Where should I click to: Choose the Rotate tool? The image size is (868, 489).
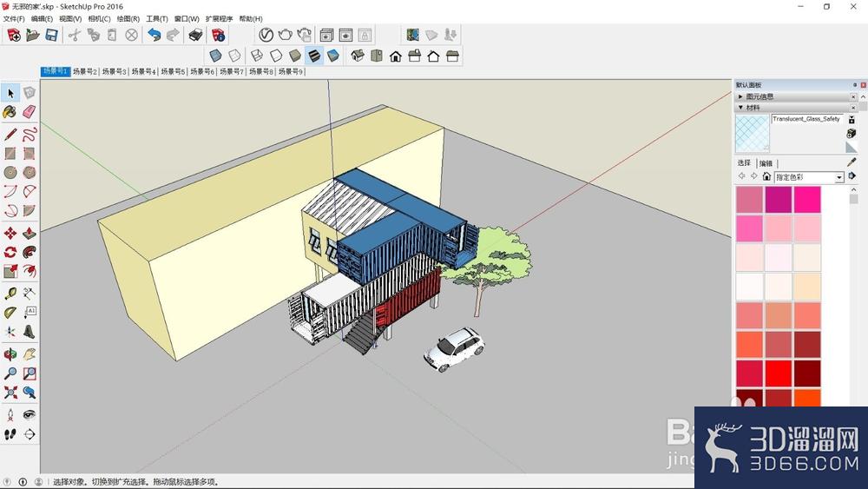10,252
